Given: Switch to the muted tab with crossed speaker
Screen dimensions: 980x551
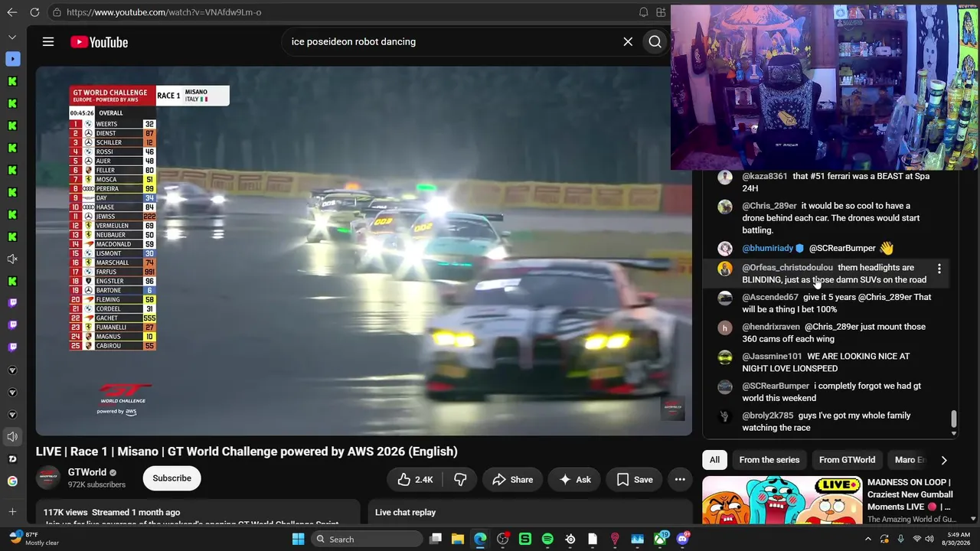Looking at the screenshot, I should click(12, 259).
